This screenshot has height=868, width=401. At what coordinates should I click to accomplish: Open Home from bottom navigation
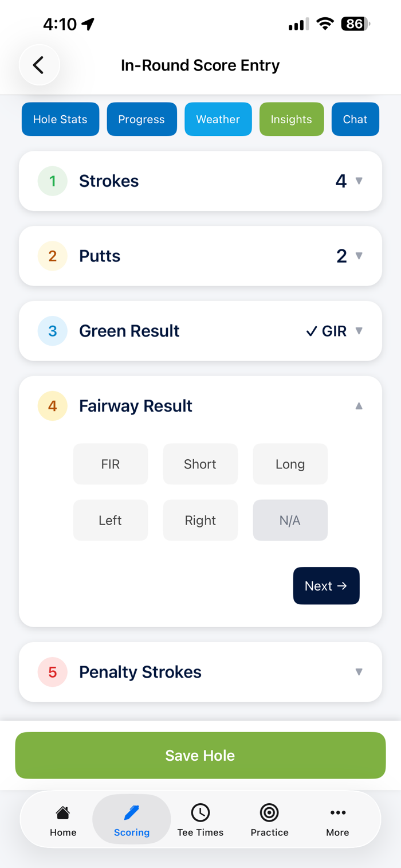coord(63,812)
